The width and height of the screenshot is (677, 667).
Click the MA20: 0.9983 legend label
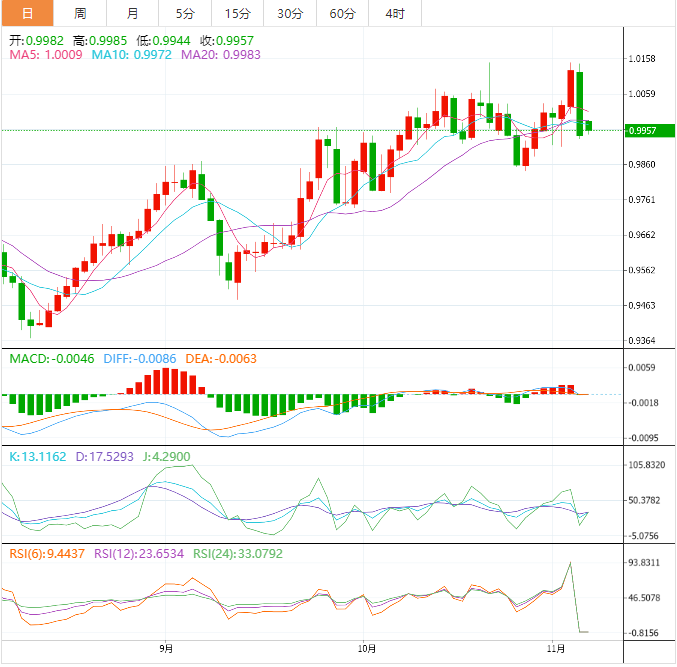pos(221,55)
